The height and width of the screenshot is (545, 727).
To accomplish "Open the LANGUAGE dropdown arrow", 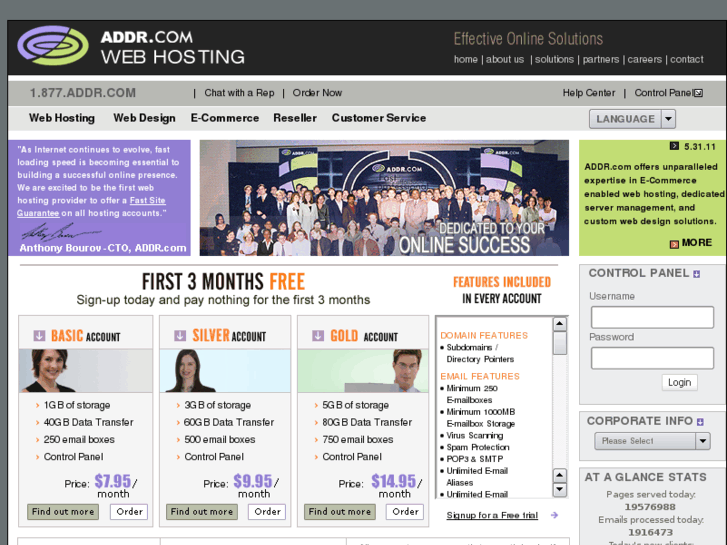I will click(x=668, y=119).
